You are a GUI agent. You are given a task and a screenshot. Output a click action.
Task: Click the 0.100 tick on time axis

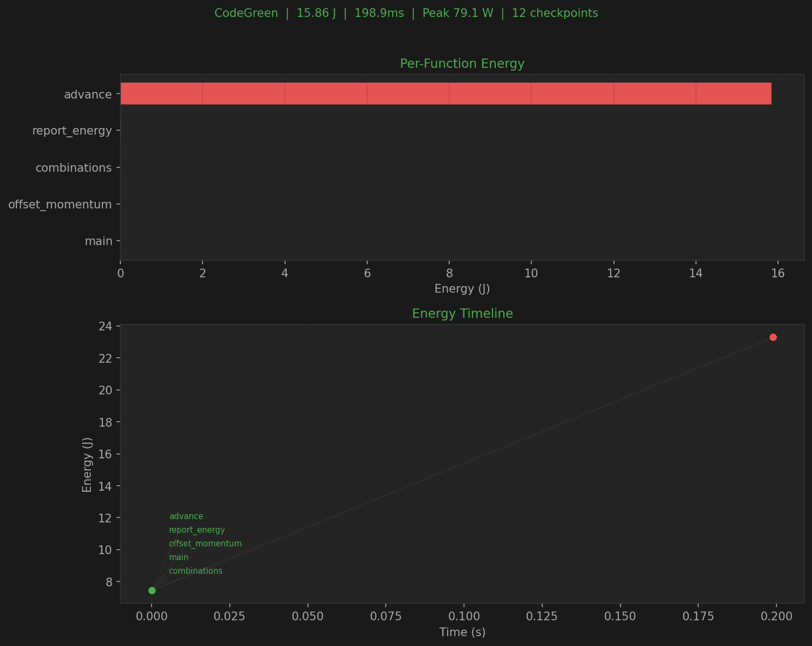[464, 617]
